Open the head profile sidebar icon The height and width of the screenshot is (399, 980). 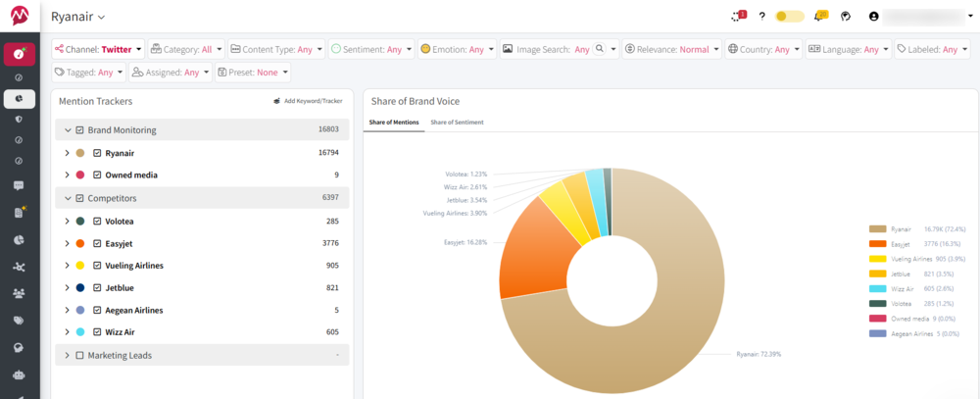coord(20,347)
